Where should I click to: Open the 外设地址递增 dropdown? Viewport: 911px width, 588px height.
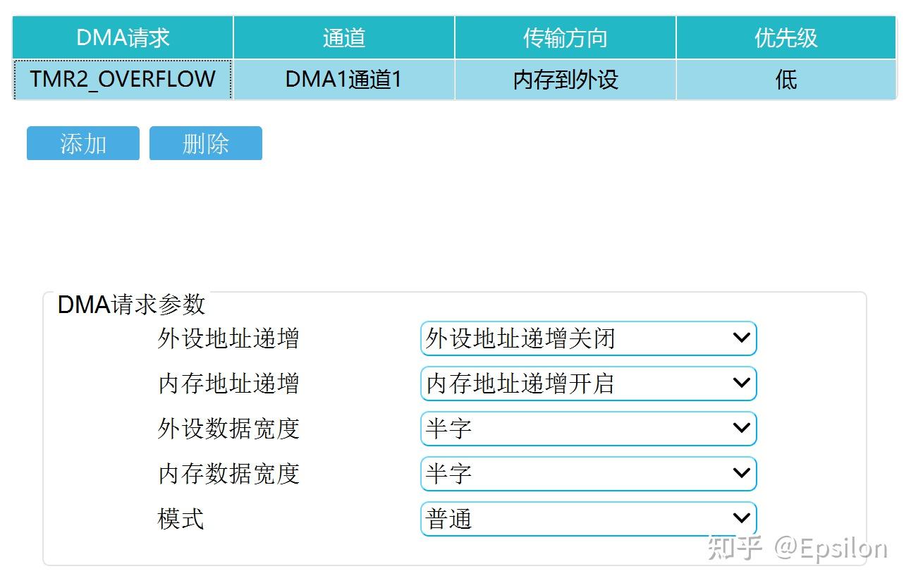pyautogui.click(x=589, y=338)
